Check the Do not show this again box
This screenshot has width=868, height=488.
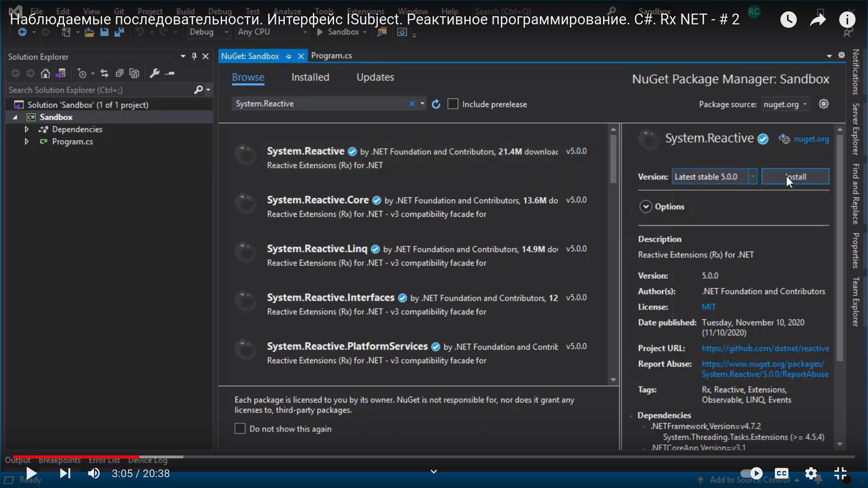pos(240,428)
